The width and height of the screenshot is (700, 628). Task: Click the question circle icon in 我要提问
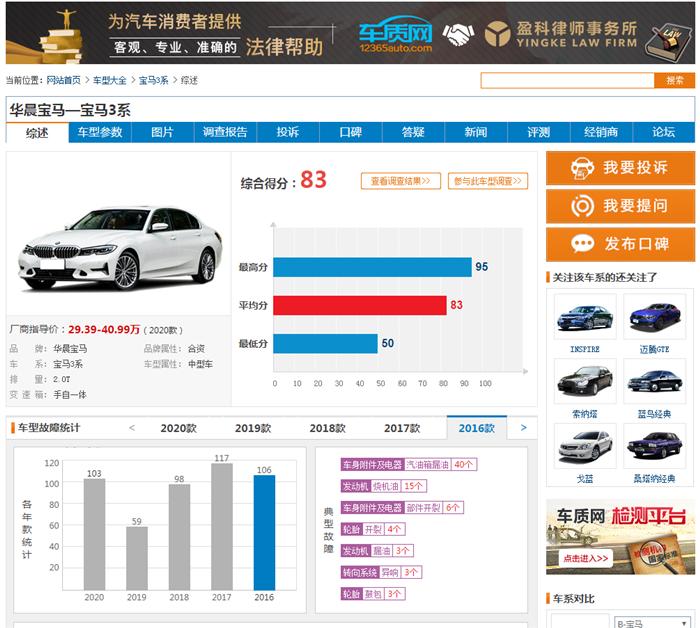582,206
